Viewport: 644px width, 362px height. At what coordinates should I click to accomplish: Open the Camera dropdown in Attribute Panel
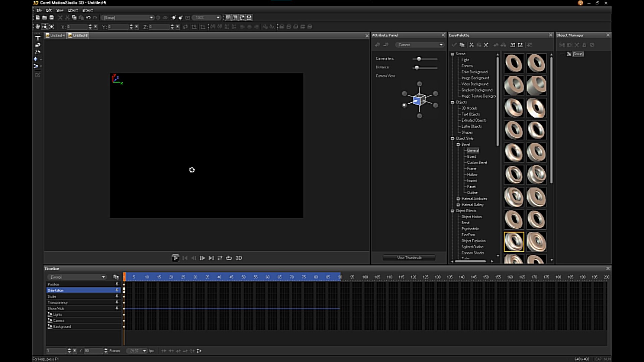pyautogui.click(x=440, y=45)
